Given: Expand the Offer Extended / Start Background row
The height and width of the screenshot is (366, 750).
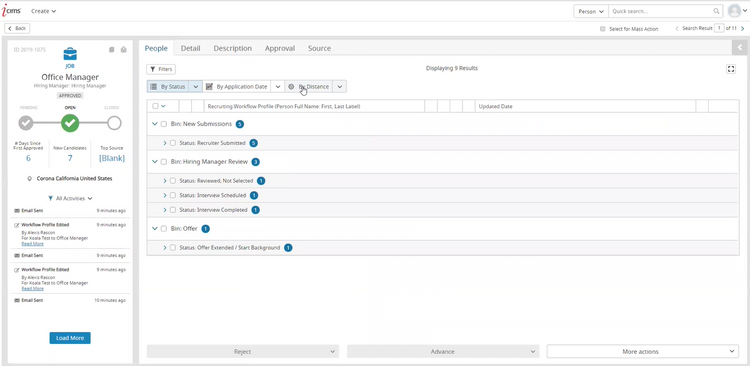Looking at the screenshot, I should (165, 248).
